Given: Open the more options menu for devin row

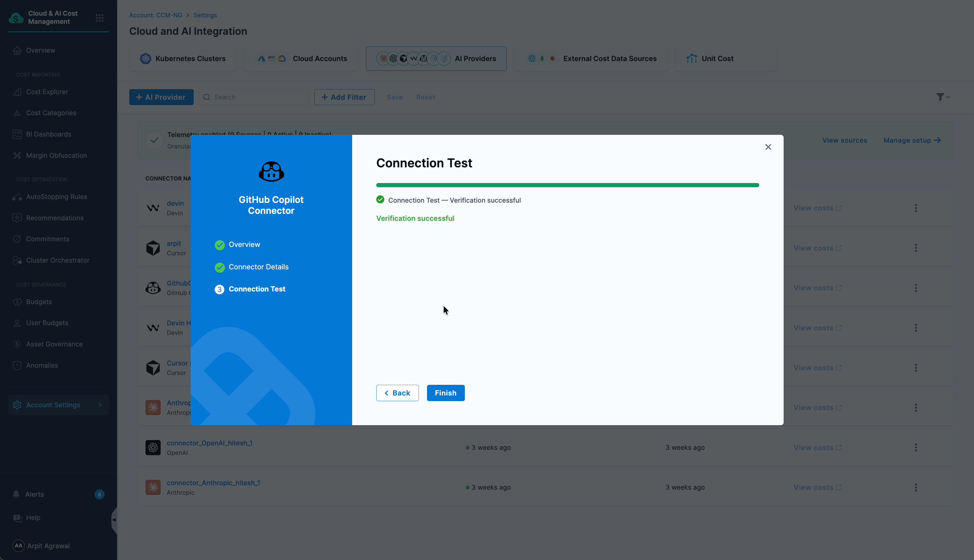Looking at the screenshot, I should click(x=915, y=208).
